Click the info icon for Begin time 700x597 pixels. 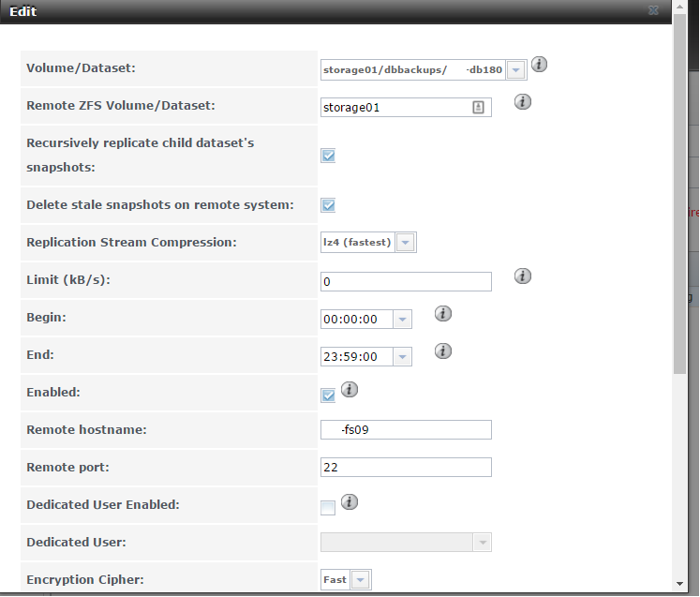point(443,313)
